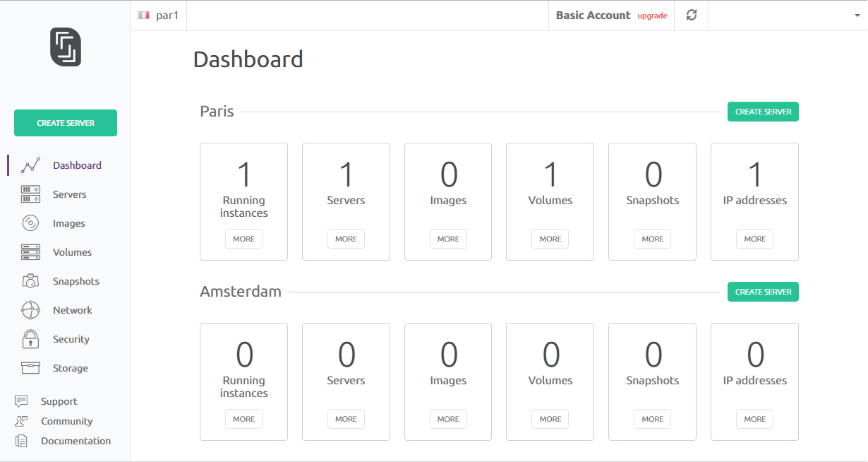This screenshot has width=868, height=462.
Task: Click the French flag icon beside par1
Action: (x=145, y=15)
